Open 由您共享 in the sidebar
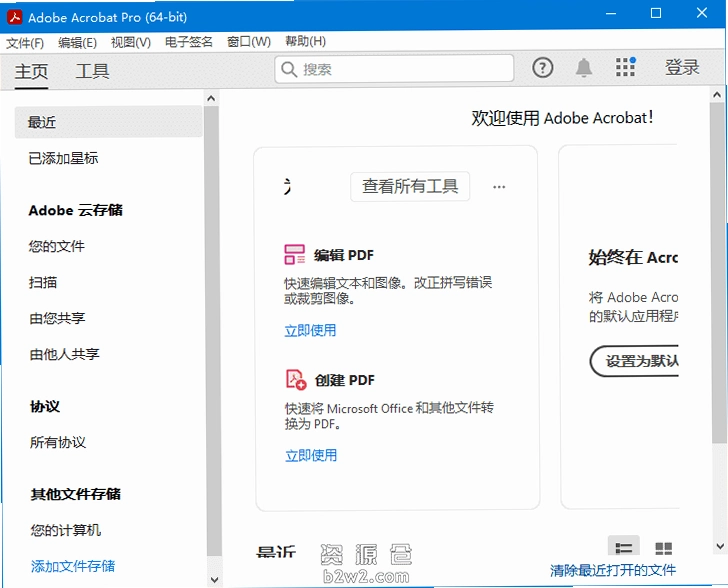The image size is (728, 588). tap(58, 318)
